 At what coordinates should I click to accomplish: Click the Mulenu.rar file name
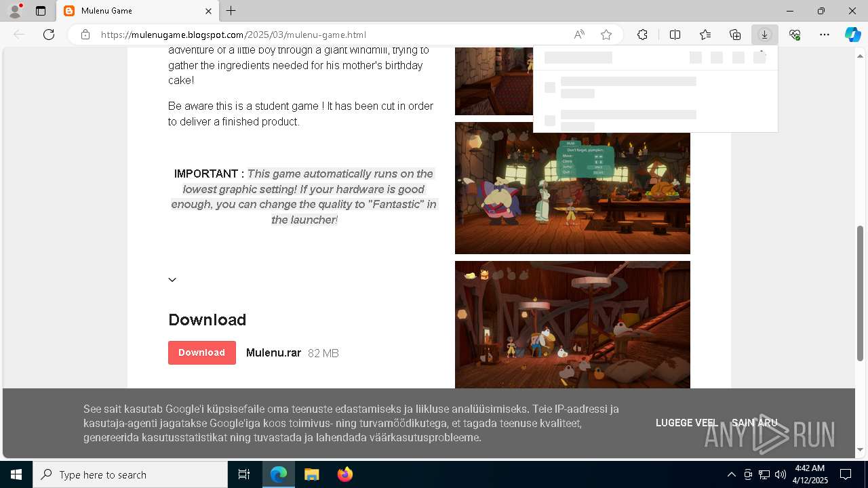(273, 352)
